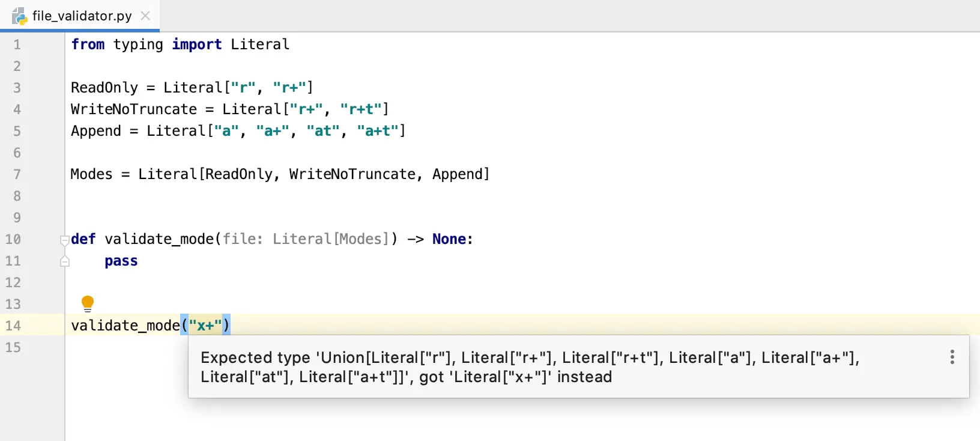Click the "Expected type" error message in tooltip
The width and height of the screenshot is (980, 441).
[530, 367]
